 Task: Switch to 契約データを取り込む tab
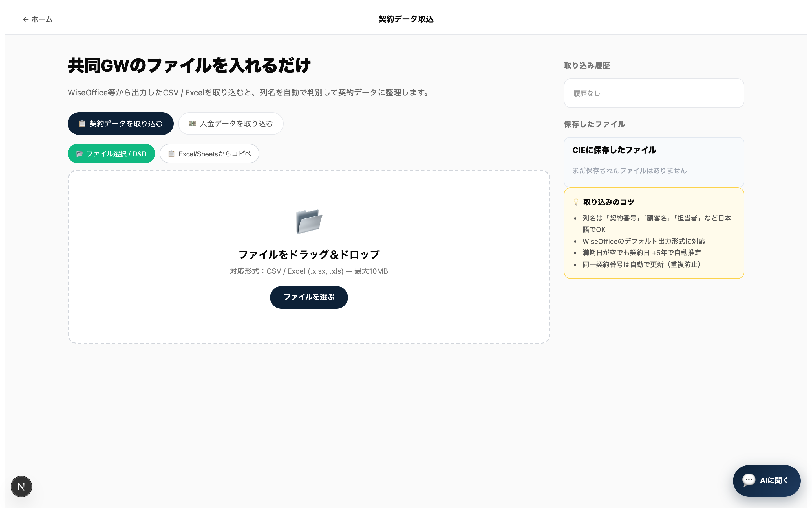tap(120, 124)
